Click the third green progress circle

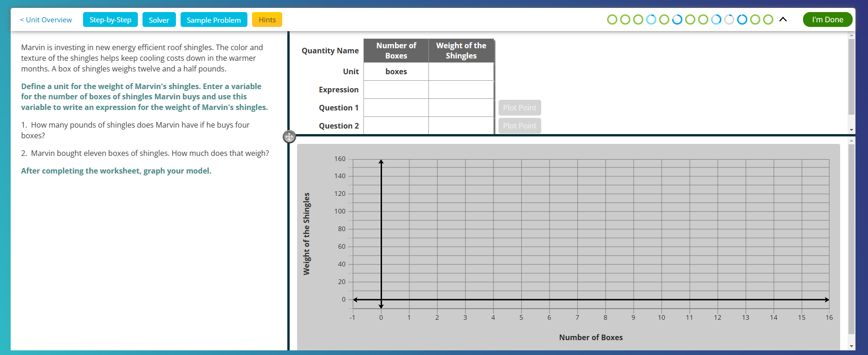[638, 19]
